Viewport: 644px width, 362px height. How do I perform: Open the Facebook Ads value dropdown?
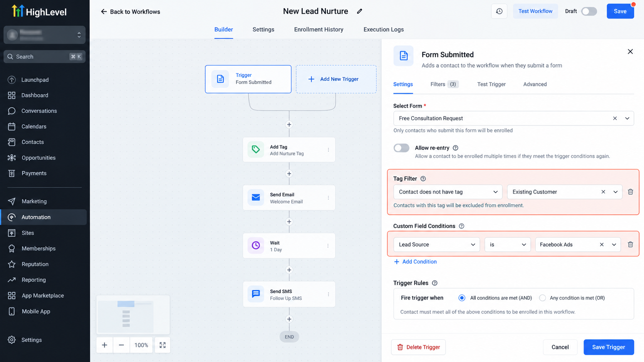[614, 245]
